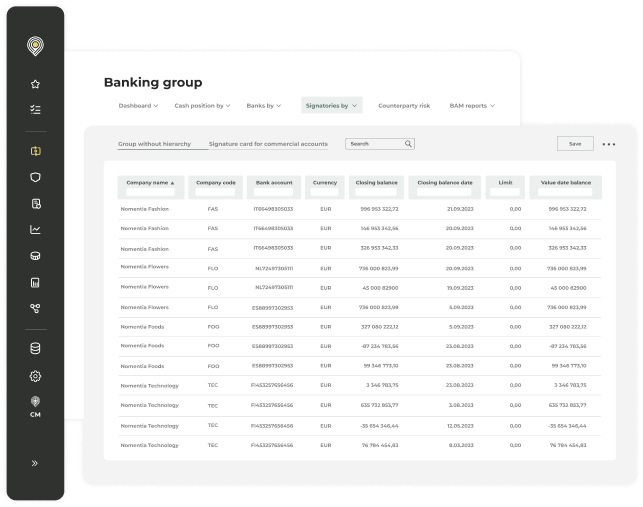
Task: Switch to Signature card for commercial accounts tab
Action: pyautogui.click(x=268, y=144)
